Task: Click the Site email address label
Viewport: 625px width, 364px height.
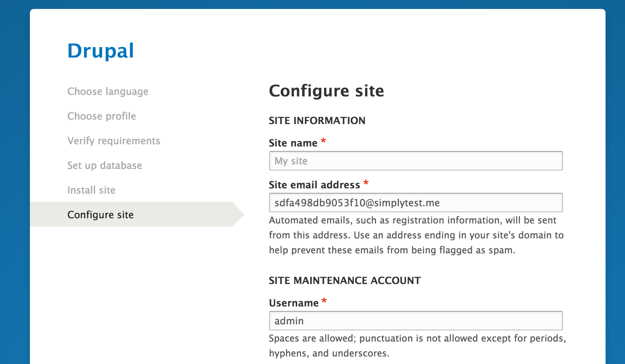Action: 314,185
